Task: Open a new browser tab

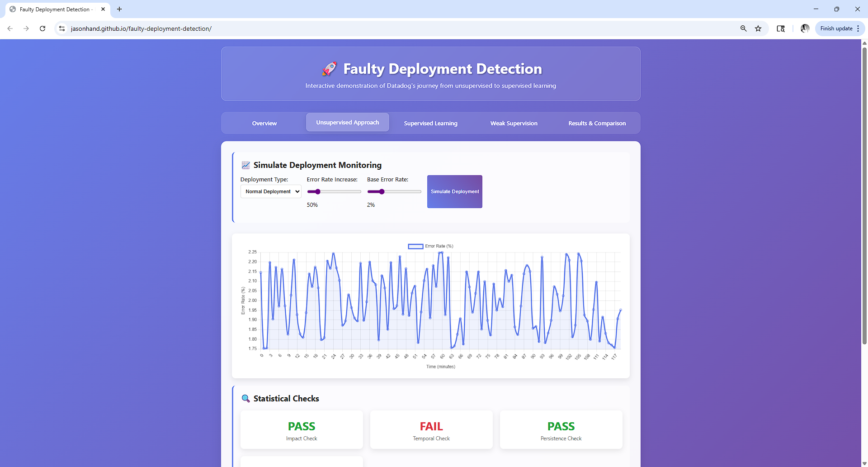Action: point(119,9)
